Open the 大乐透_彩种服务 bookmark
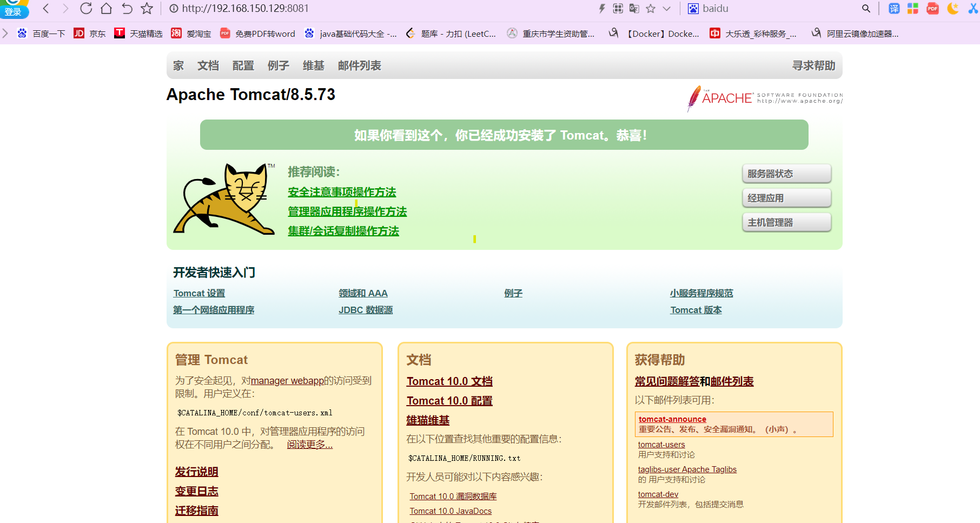Screen dimensions: 980x523 [753, 34]
